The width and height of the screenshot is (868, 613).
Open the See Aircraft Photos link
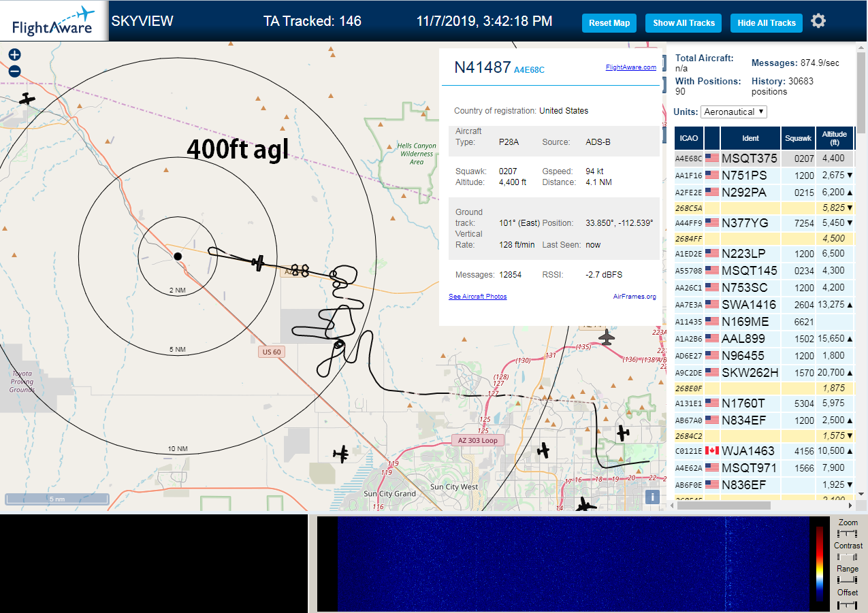click(477, 297)
